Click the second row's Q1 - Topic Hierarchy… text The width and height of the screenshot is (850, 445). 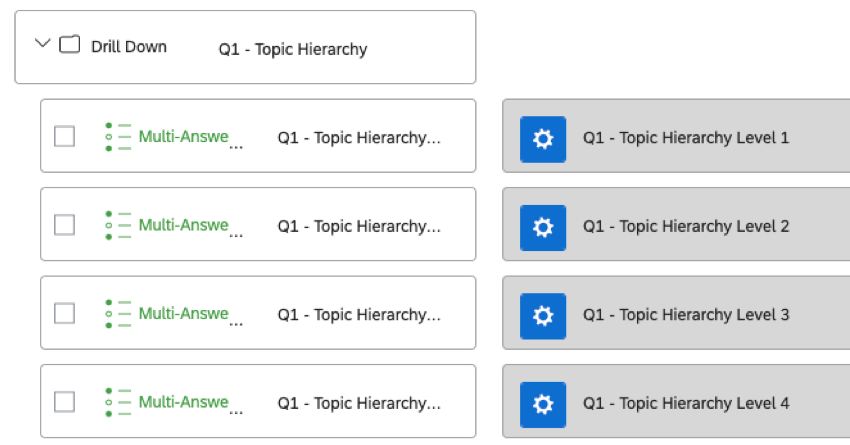click(x=358, y=227)
